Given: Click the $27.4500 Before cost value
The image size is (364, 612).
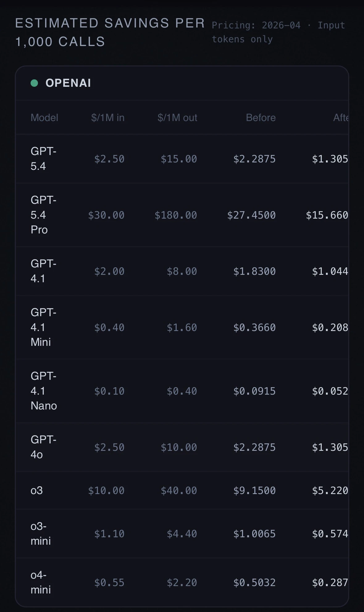Looking at the screenshot, I should [251, 215].
